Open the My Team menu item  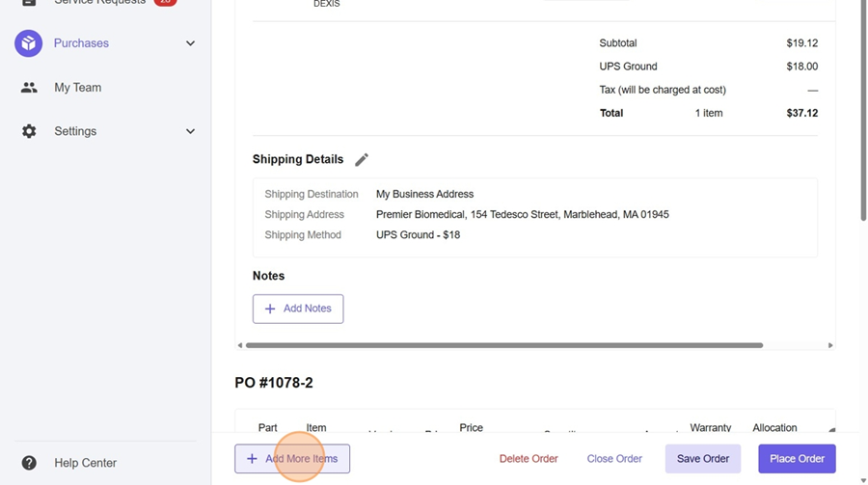click(77, 88)
